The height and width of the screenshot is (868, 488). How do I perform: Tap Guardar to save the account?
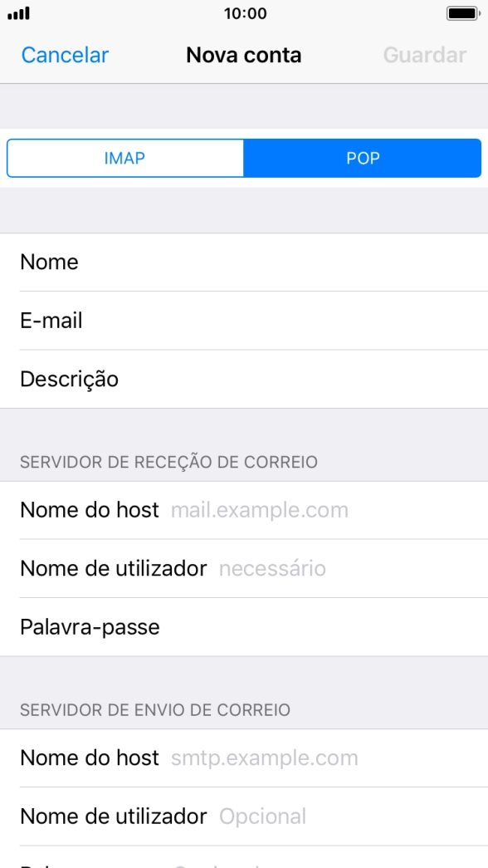(424, 55)
